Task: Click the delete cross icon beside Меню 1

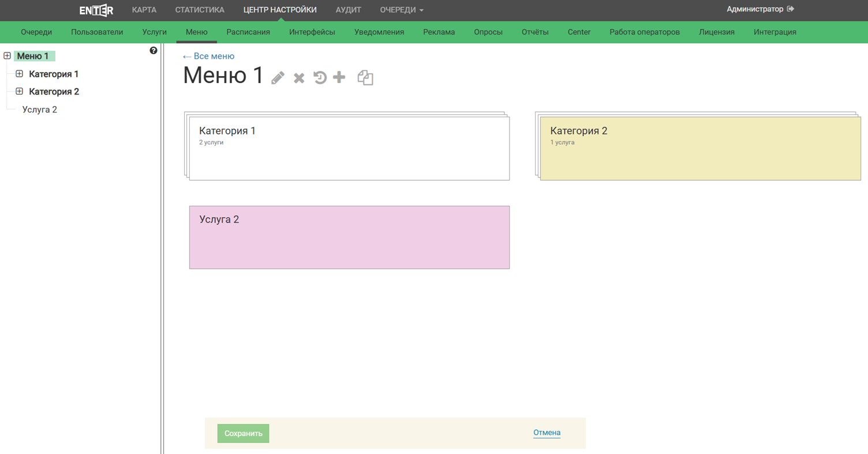Action: pyautogui.click(x=299, y=78)
